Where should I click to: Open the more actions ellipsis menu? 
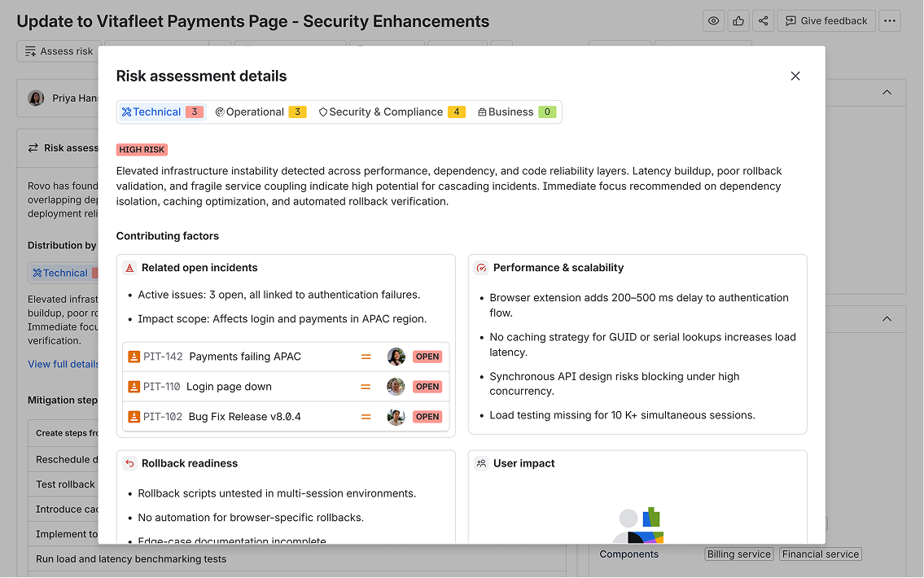pos(890,21)
